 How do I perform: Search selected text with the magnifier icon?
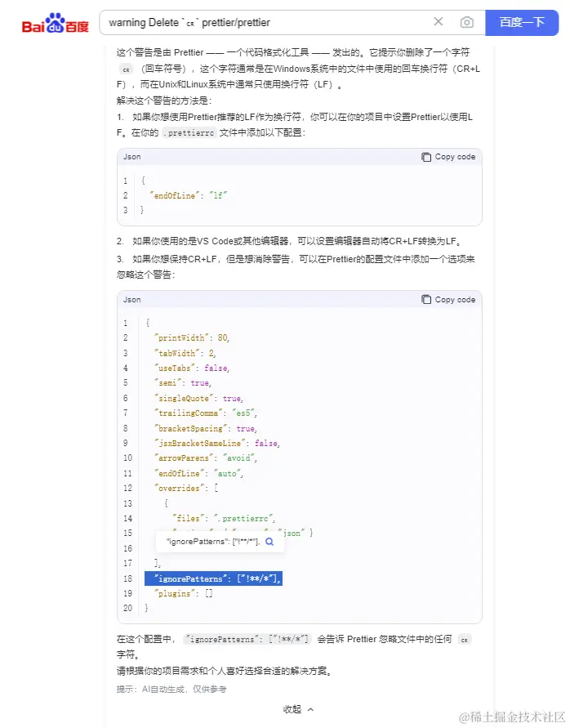[x=269, y=542]
